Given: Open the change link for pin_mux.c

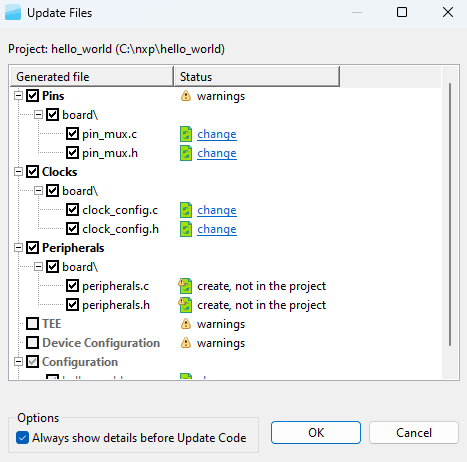Looking at the screenshot, I should (217, 134).
